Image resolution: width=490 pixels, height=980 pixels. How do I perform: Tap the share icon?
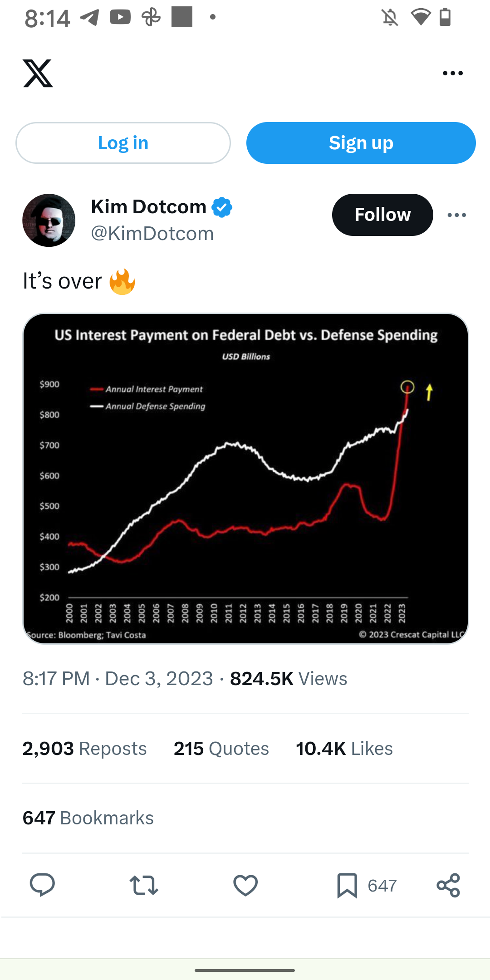pos(448,885)
